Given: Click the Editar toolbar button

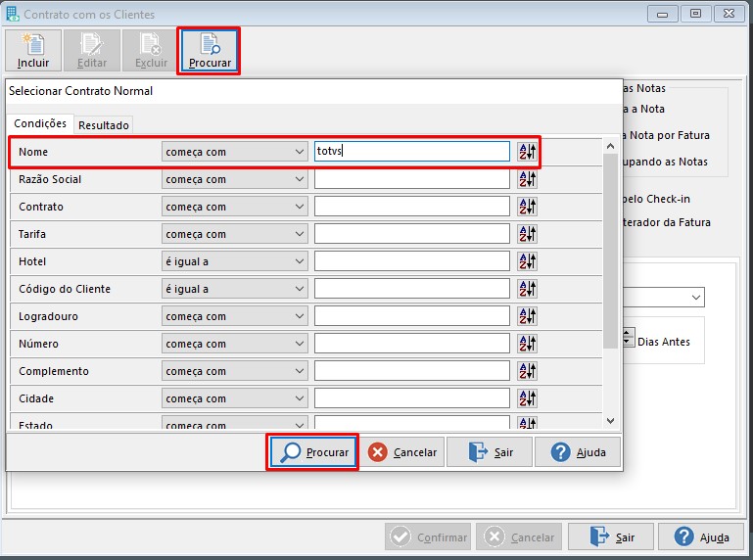Looking at the screenshot, I should coord(92,51).
